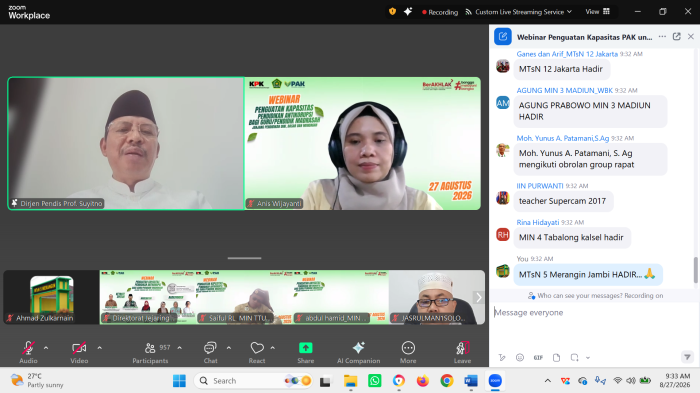Open the screenshot capture tool in chat
Screen dimensions: 700x393
(x=575, y=357)
